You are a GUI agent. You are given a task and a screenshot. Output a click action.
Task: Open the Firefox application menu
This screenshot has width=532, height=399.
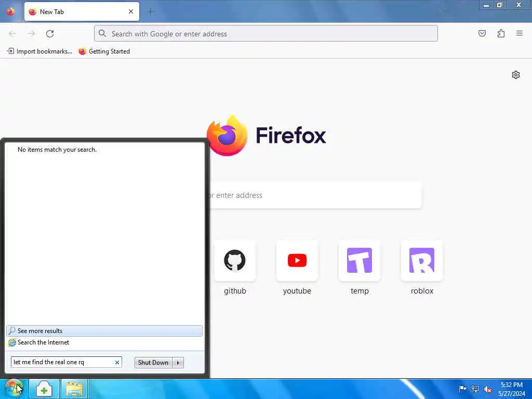[520, 33]
